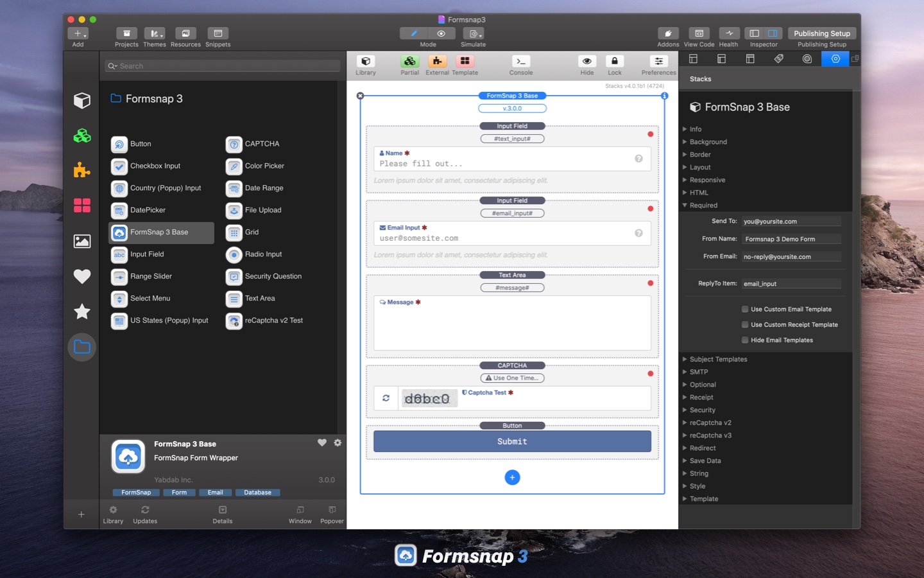The height and width of the screenshot is (578, 924).
Task: Select the heart favorites icon in left sidebar
Action: point(82,276)
